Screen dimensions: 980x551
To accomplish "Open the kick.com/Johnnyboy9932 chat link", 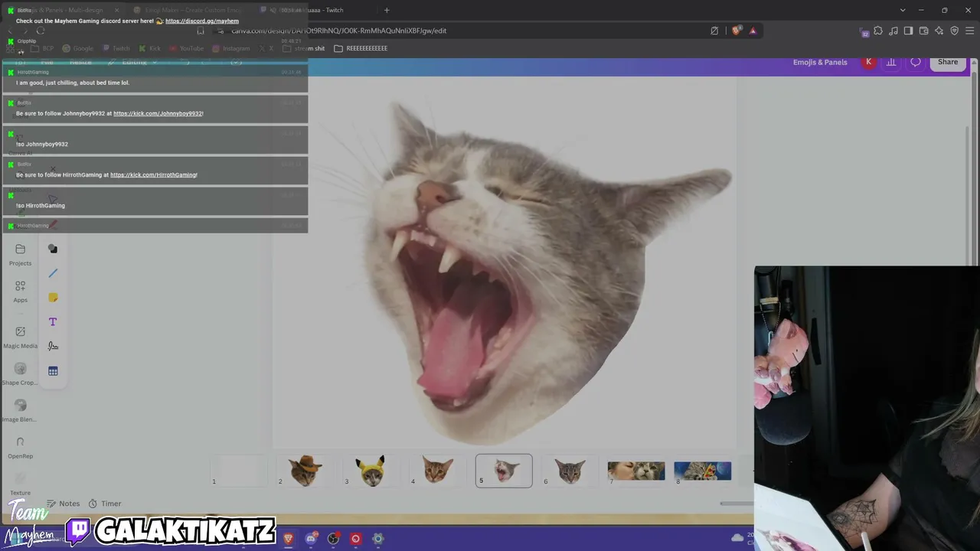I will (158, 113).
